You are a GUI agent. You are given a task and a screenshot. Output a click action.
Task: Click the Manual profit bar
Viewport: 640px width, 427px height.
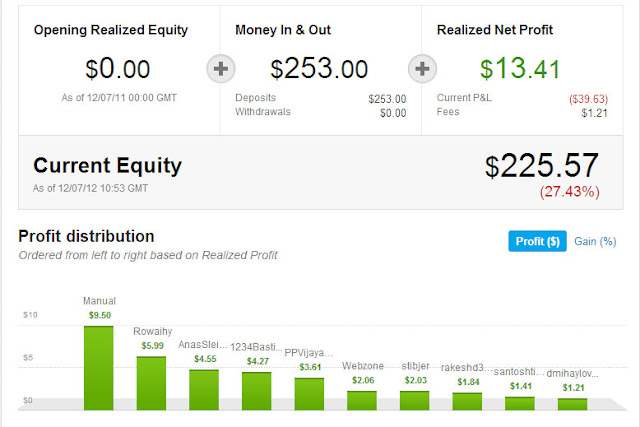(x=99, y=365)
